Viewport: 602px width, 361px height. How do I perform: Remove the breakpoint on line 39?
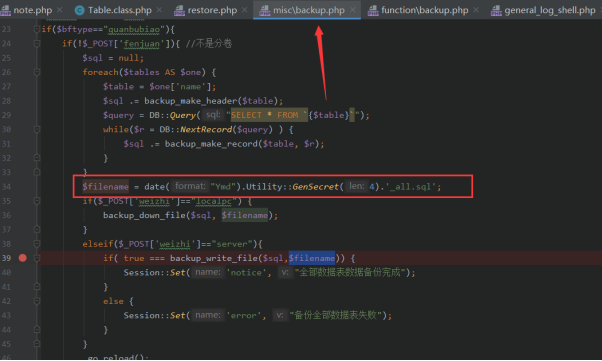coord(23,258)
